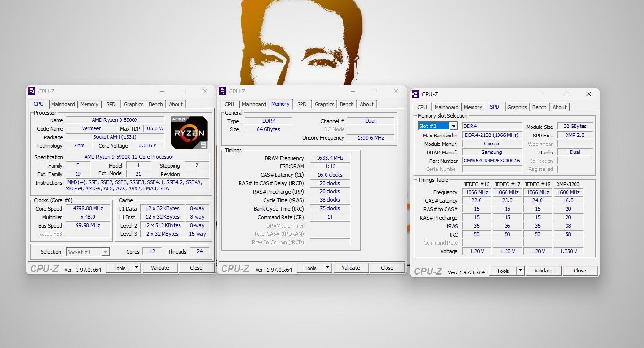Viewport: 644px width, 348px height.
Task: Click Uncore Frequency value 1599.6 MHz
Action: (x=370, y=138)
